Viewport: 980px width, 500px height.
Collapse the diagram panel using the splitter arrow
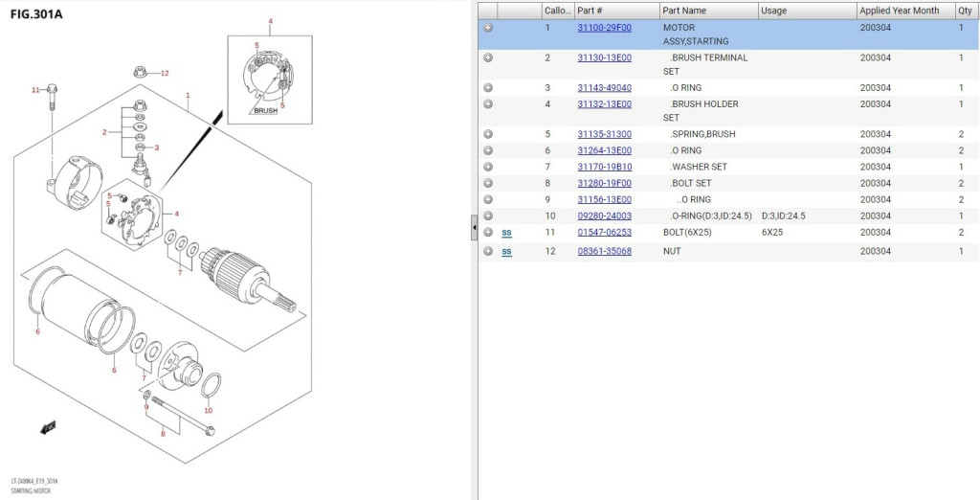pos(474,228)
